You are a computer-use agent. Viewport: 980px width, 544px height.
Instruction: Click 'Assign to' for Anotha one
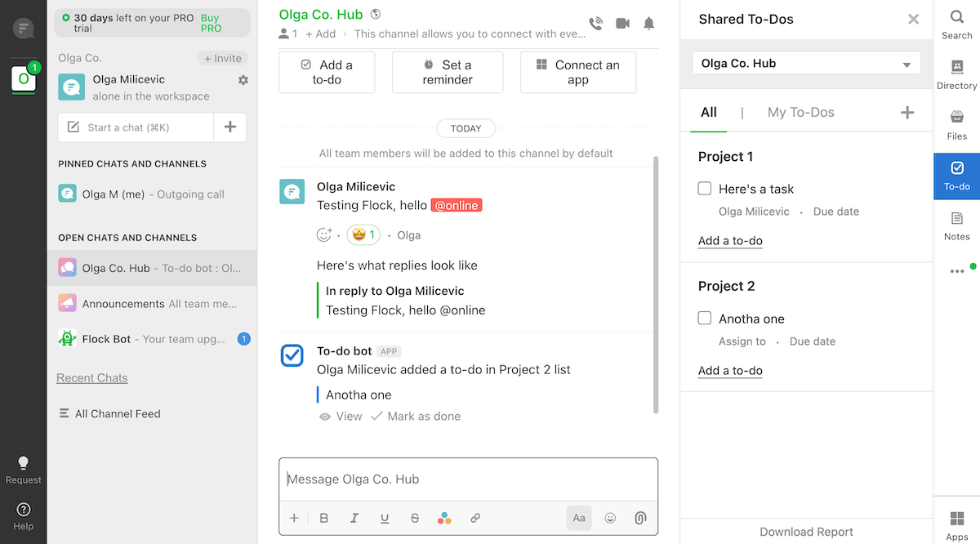point(742,341)
